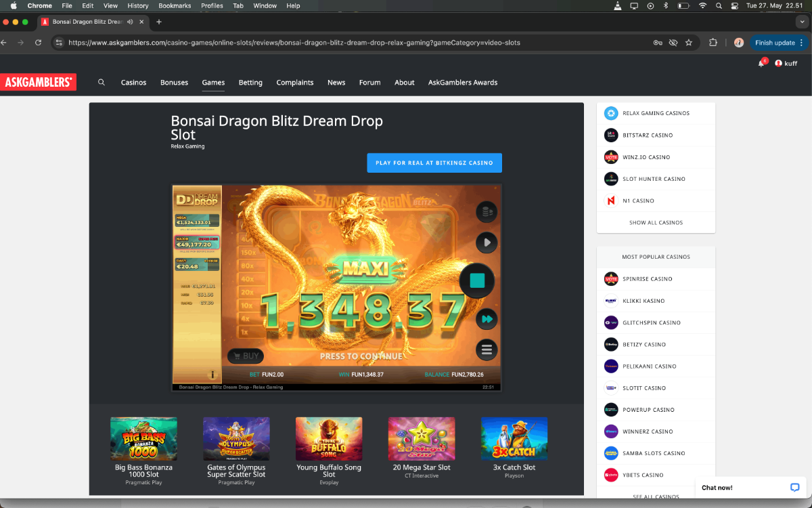This screenshot has height=508, width=812.
Task: Go to the Forum section
Action: click(369, 83)
